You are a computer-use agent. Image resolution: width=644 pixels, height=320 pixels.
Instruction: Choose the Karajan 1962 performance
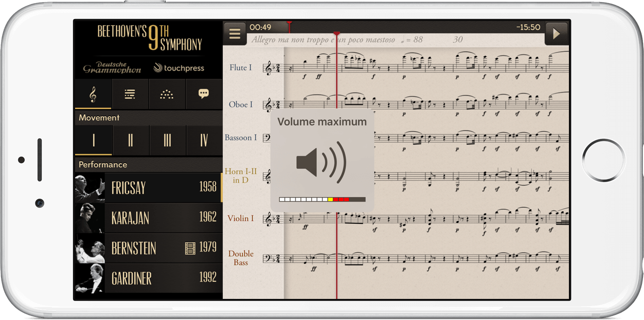(149, 218)
